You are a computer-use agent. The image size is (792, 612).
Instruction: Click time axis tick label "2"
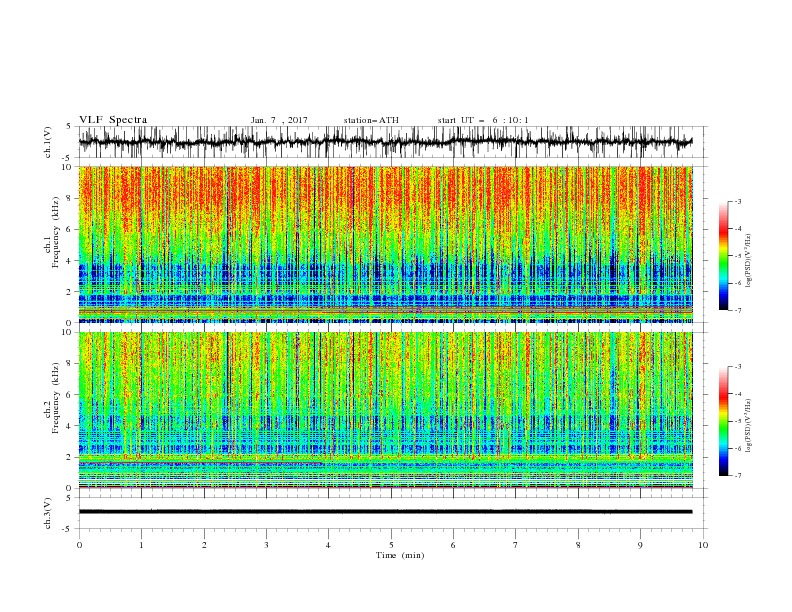click(204, 545)
